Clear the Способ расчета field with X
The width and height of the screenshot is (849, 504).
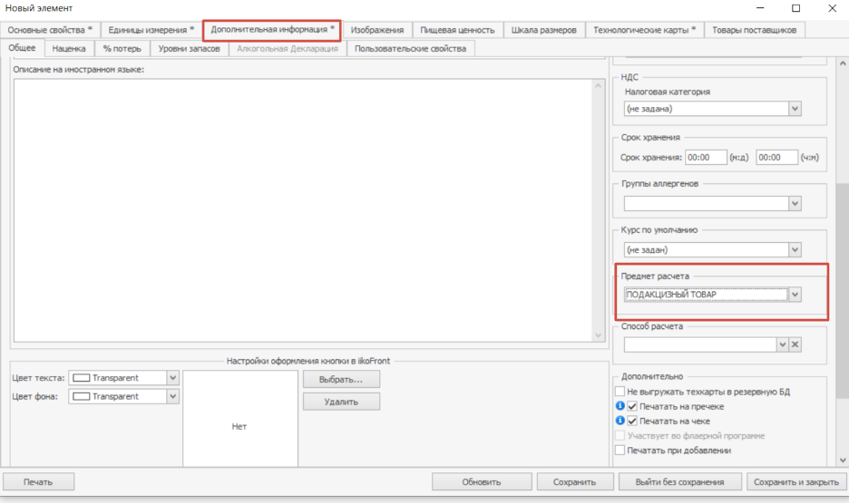click(x=795, y=344)
